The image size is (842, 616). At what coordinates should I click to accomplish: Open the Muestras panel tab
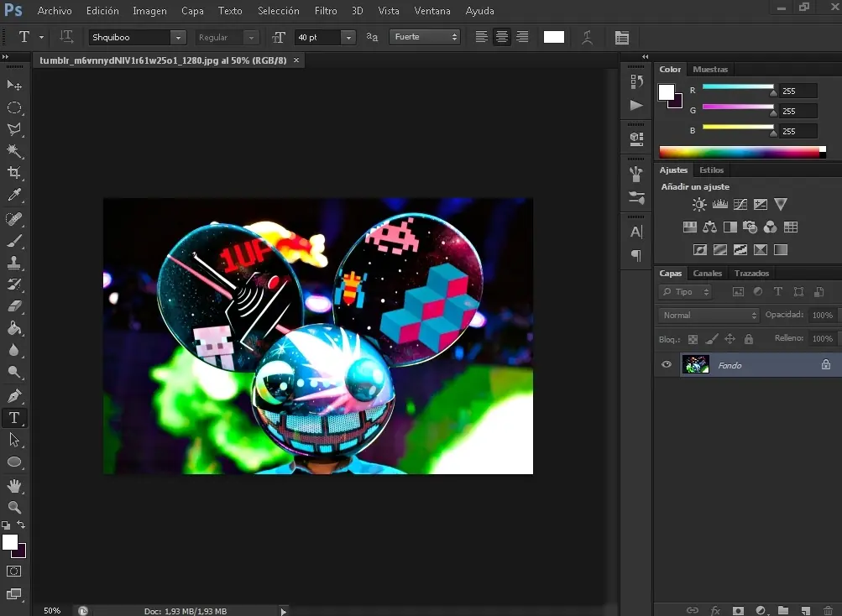710,70
